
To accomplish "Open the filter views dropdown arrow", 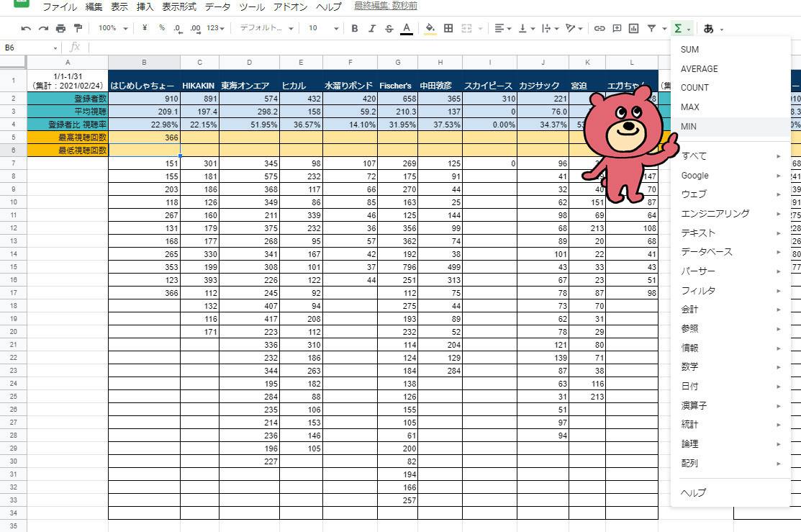I will (x=664, y=29).
